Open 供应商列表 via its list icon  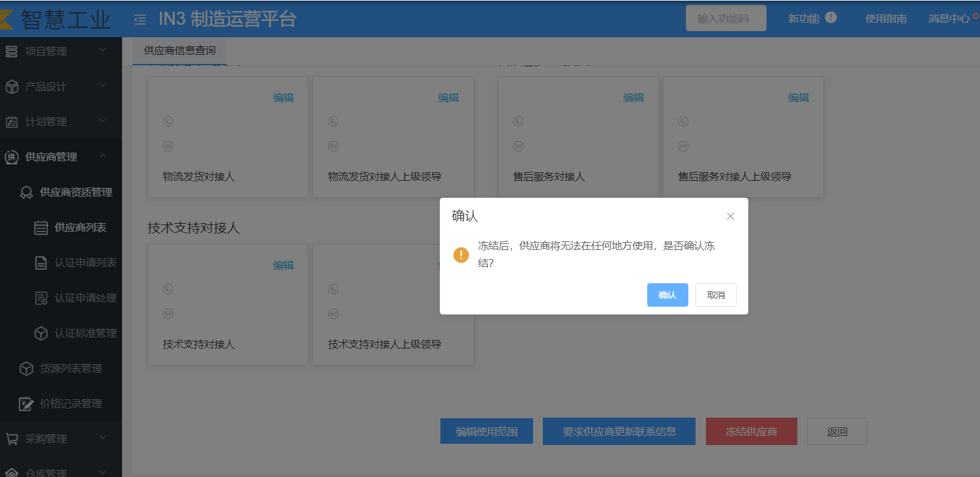tap(39, 227)
